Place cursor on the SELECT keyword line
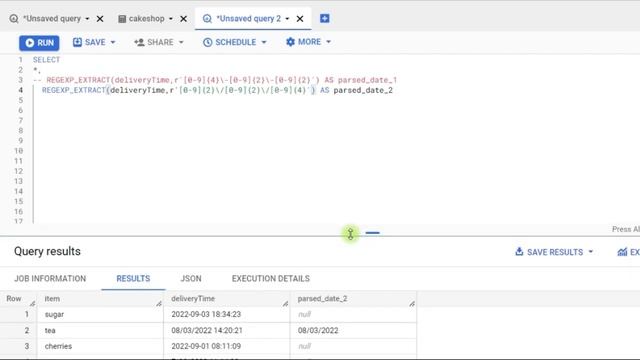The width and height of the screenshot is (640, 360). [47, 60]
